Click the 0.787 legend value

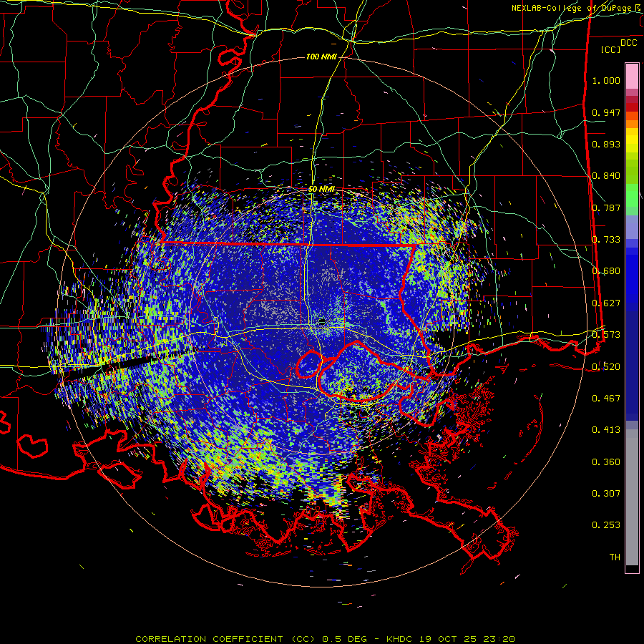[606, 208]
